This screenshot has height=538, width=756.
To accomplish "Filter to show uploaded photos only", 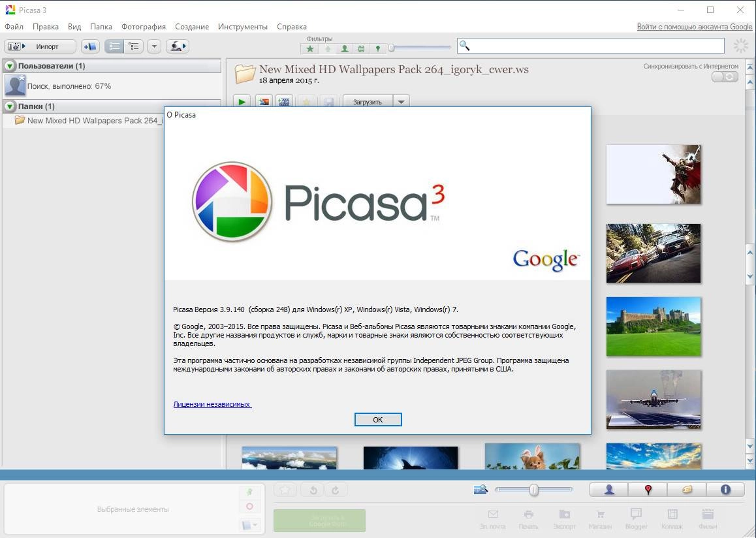I will (327, 49).
